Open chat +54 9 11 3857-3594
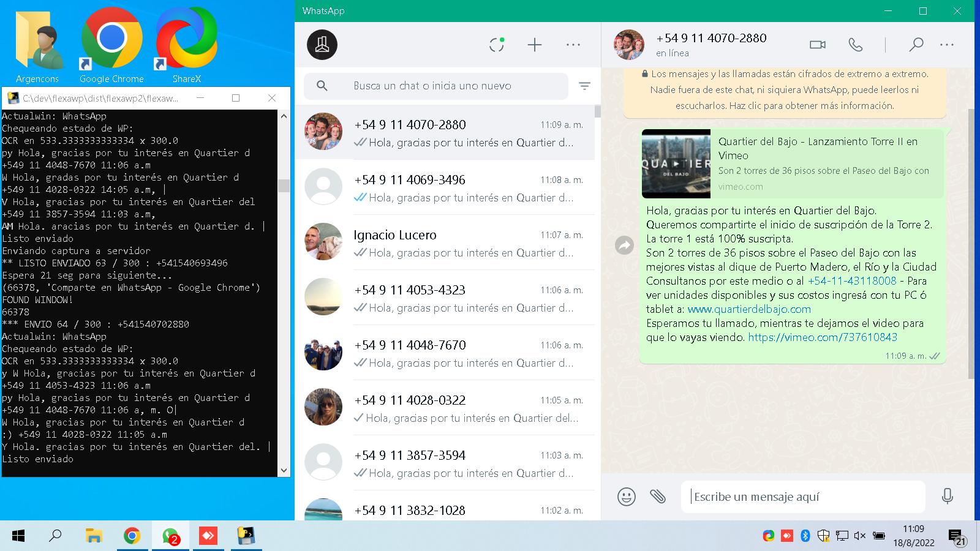This screenshot has width=980, height=551. pyautogui.click(x=445, y=463)
